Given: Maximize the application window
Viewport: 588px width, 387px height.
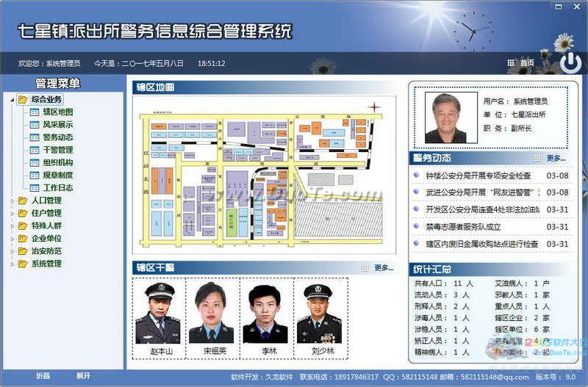Looking at the screenshot, I should [559, 7].
